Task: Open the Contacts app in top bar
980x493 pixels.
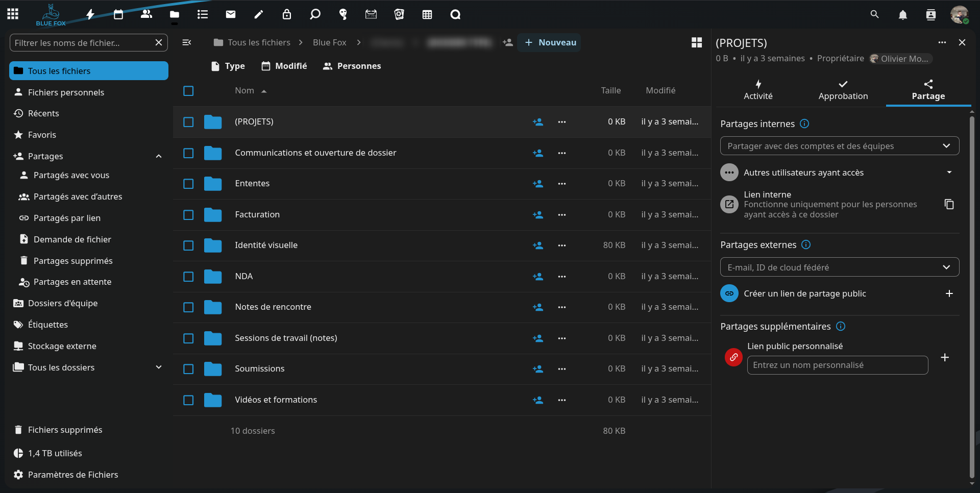Action: 146,14
